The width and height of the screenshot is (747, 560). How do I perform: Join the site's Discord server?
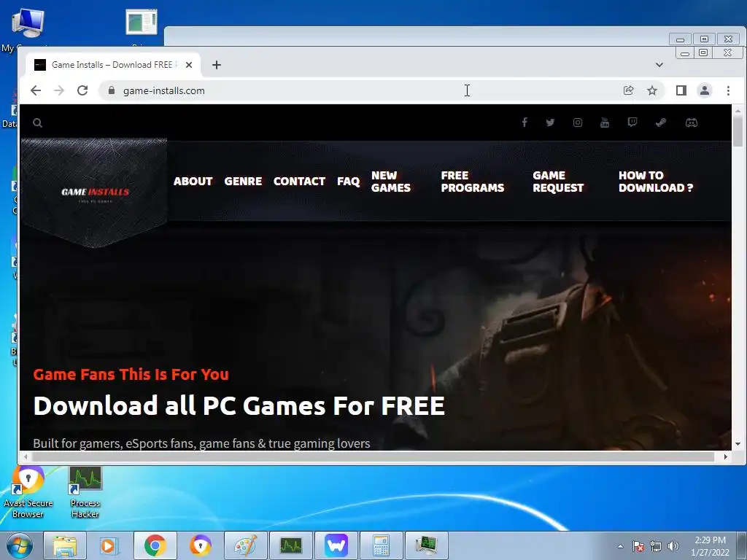(x=692, y=122)
